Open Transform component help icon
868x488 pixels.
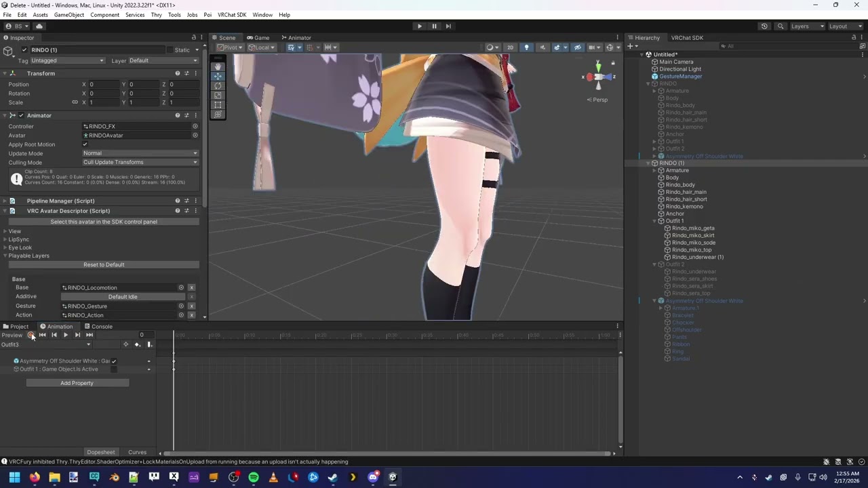pos(178,73)
